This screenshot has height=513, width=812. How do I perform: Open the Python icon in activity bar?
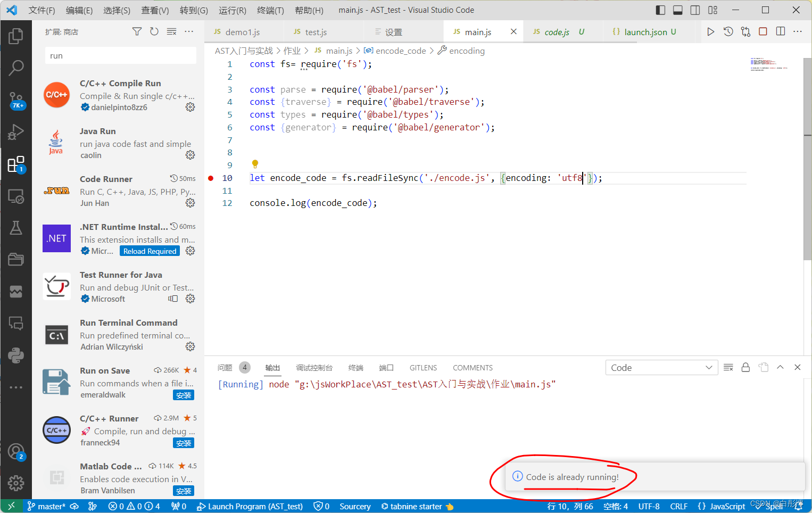click(x=16, y=355)
